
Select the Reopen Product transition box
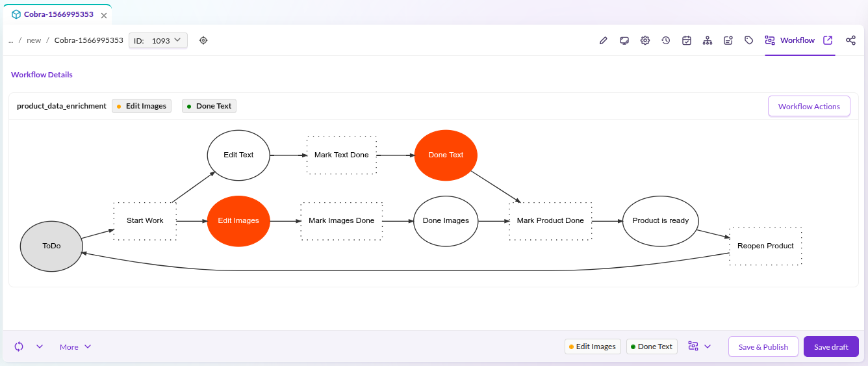coord(765,246)
